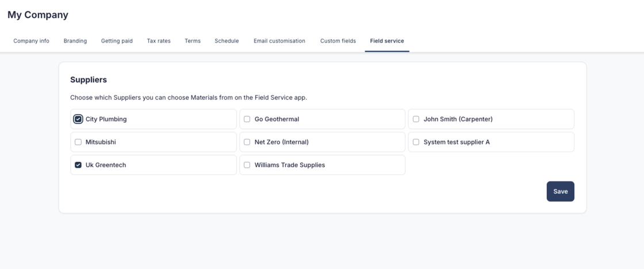This screenshot has height=269, width=644.
Task: Switch to the Schedule tab
Action: tap(227, 41)
